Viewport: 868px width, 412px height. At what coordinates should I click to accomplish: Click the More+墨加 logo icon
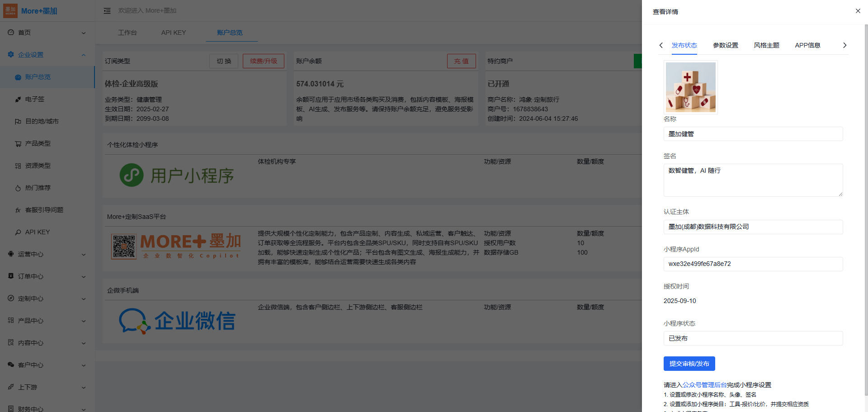coord(10,11)
